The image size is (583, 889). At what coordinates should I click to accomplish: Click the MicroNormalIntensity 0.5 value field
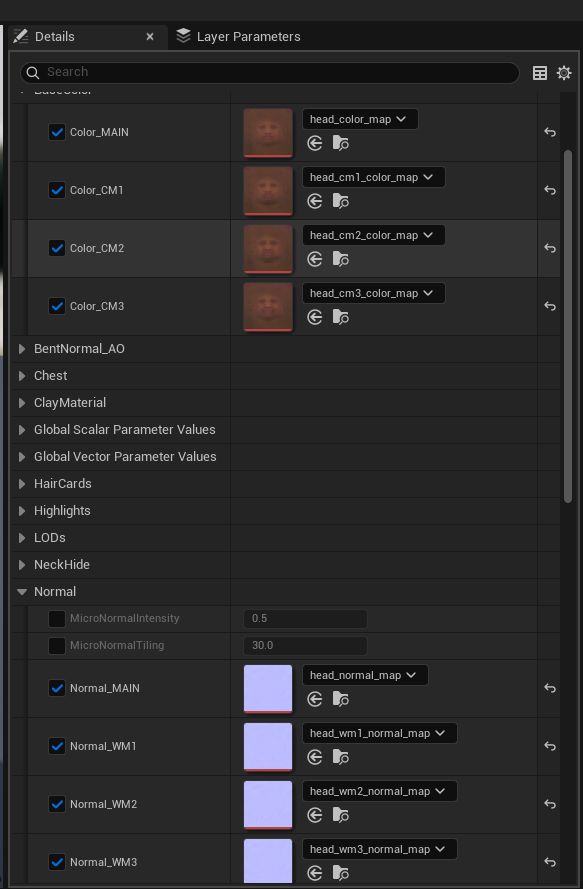[305, 619]
